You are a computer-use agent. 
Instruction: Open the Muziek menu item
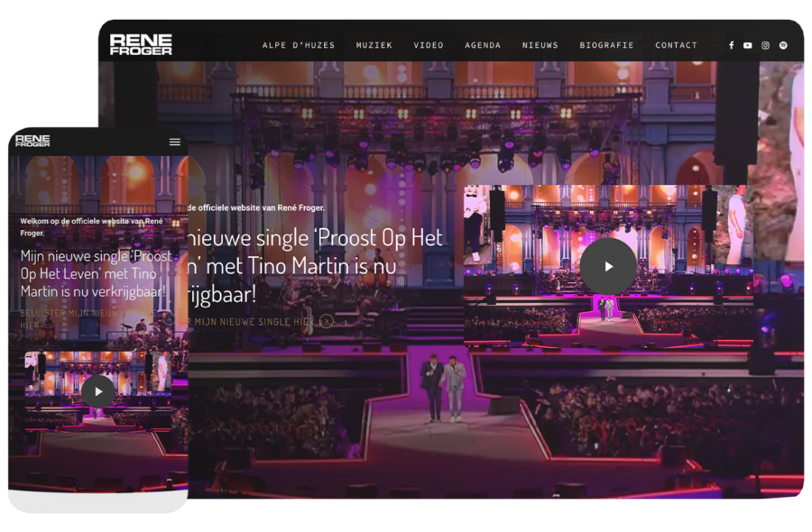(x=374, y=46)
